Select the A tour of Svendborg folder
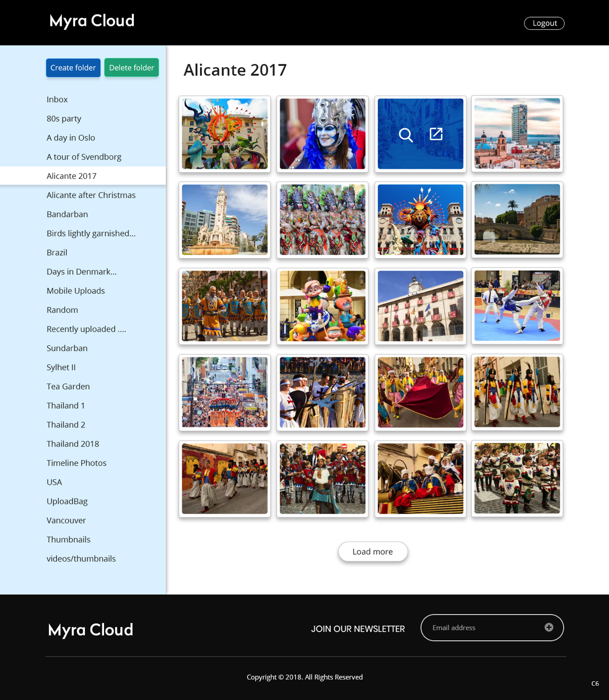The width and height of the screenshot is (609, 700). point(84,157)
